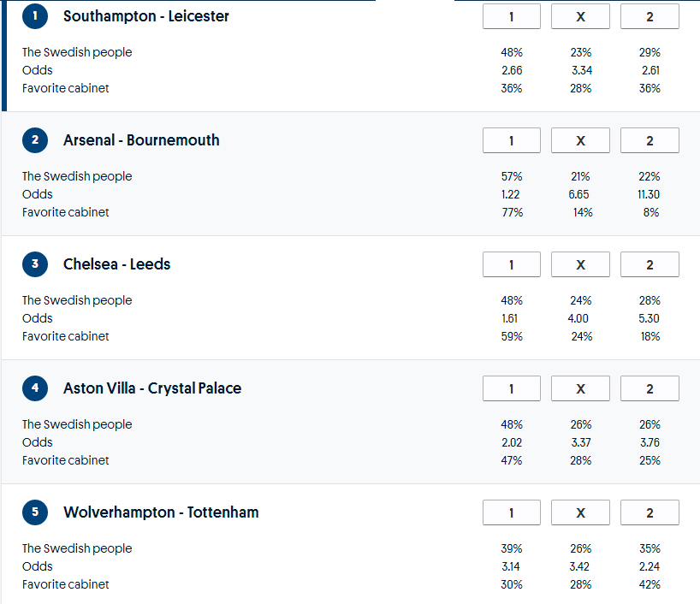
Task: Select 1 for Southampton - Leicester
Action: [512, 16]
